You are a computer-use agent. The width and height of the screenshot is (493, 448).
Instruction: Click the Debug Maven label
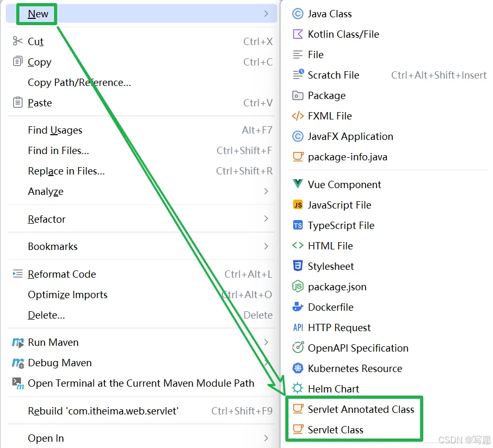[60, 363]
